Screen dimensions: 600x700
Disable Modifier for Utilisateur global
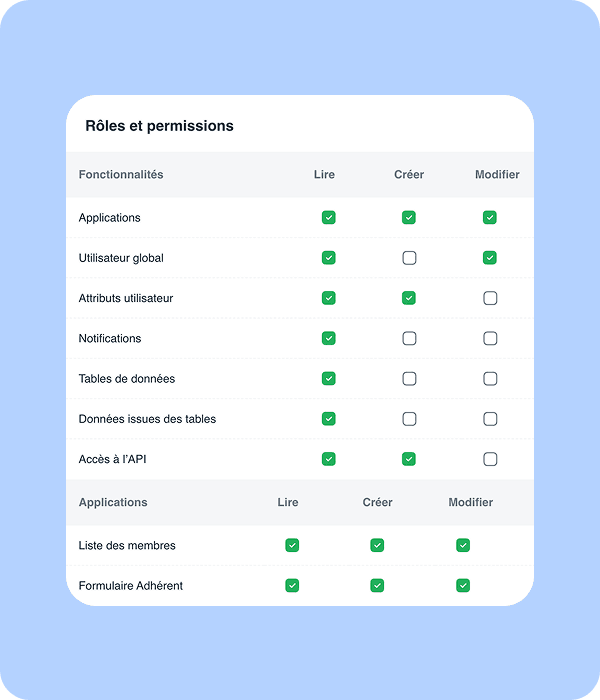pos(490,258)
